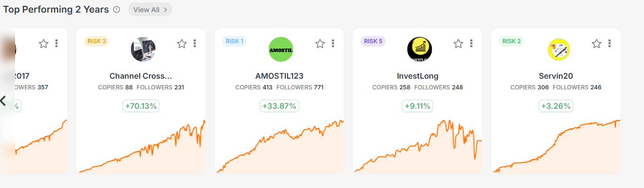Click the +70.13% performance badge
Image resolution: width=644 pixels, height=188 pixels.
[x=141, y=106]
